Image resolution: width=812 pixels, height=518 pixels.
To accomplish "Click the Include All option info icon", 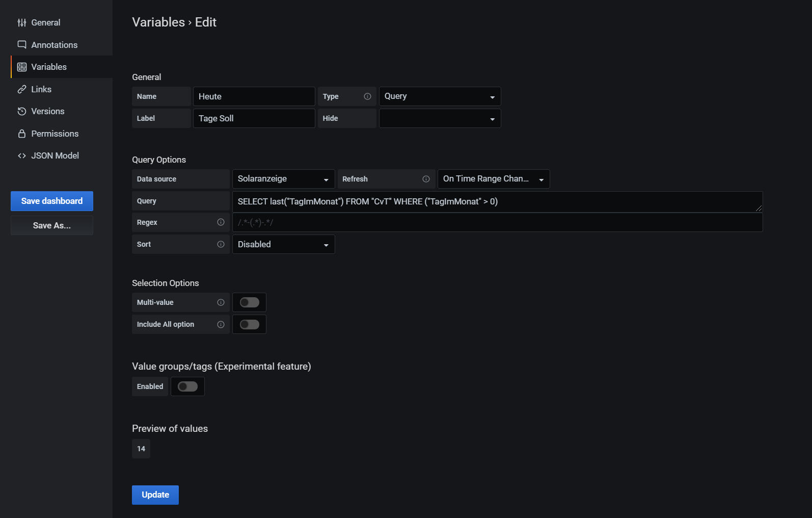I will click(x=221, y=324).
